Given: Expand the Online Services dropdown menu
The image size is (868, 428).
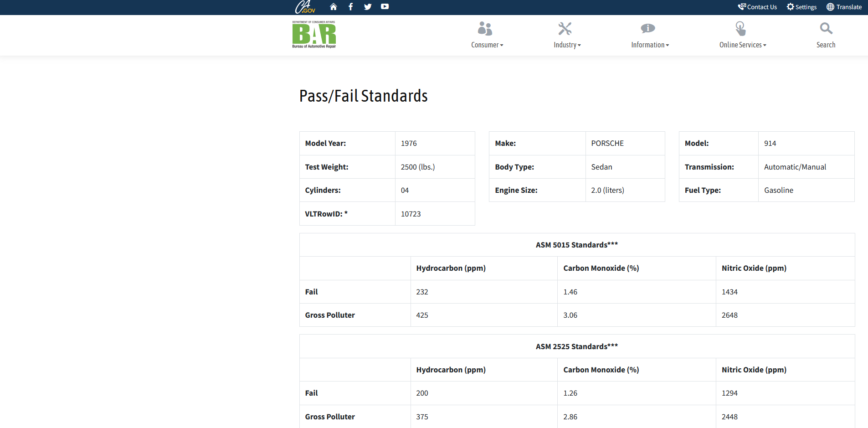Looking at the screenshot, I should coord(743,45).
